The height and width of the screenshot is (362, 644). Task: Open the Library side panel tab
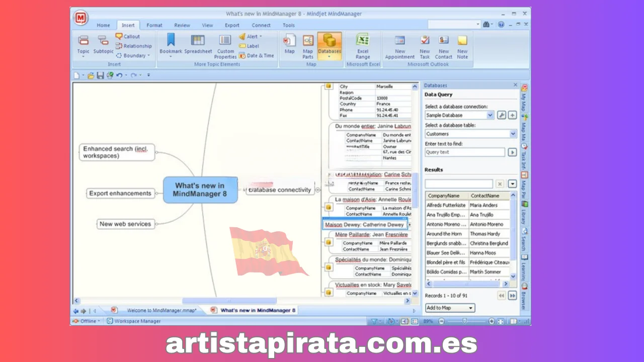524,214
